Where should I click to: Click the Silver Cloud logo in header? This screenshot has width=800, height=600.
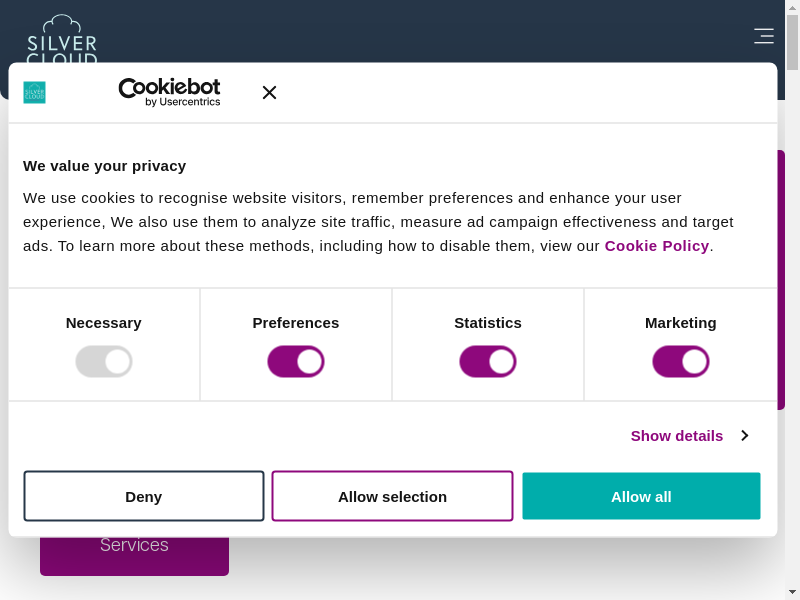(x=62, y=40)
